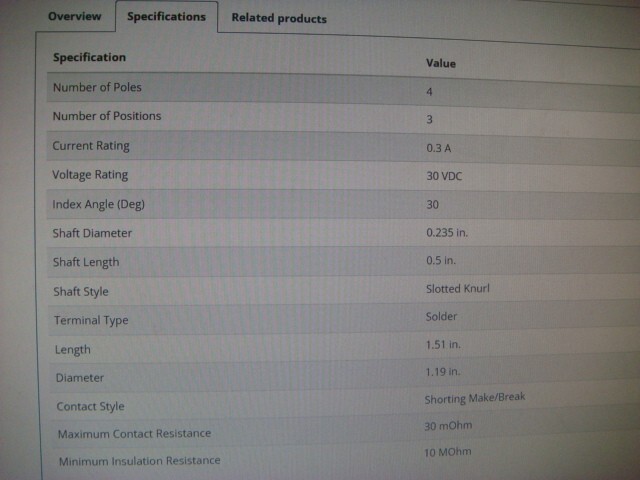Screen dimensions: 640x480
Task: Click the 0.235 in. shaft diameter value
Action: pyautogui.click(x=447, y=233)
